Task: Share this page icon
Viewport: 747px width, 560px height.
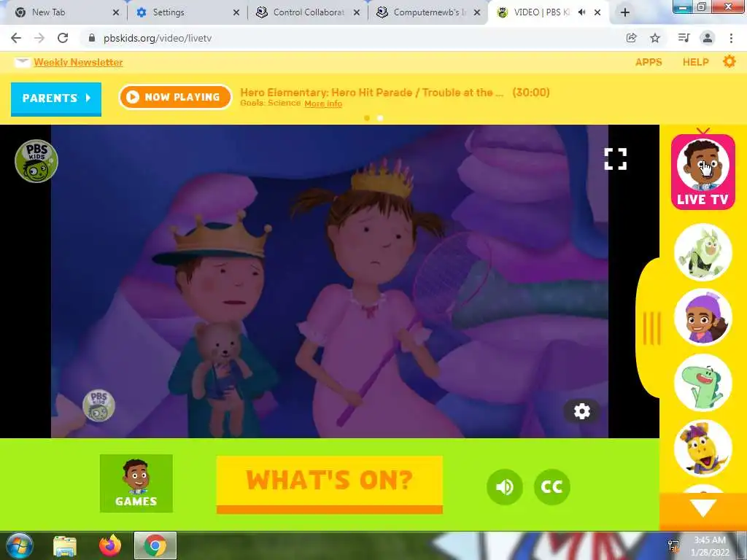Action: coord(631,38)
